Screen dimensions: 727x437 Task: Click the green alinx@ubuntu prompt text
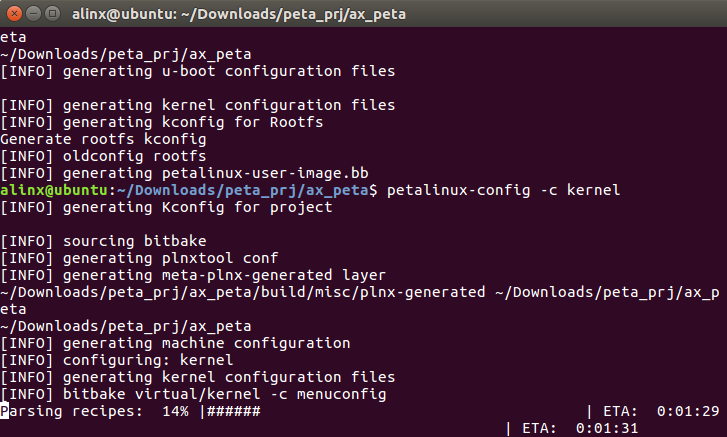click(x=54, y=190)
